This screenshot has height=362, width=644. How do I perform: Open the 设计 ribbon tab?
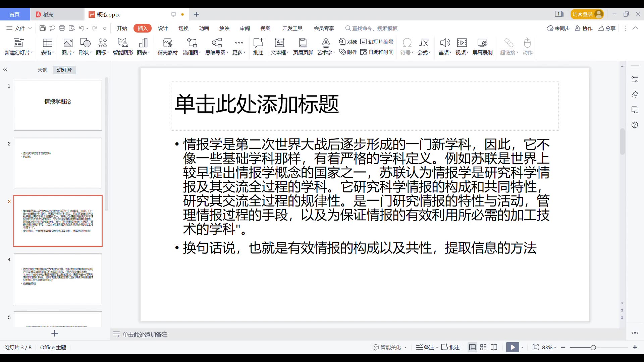tap(163, 28)
